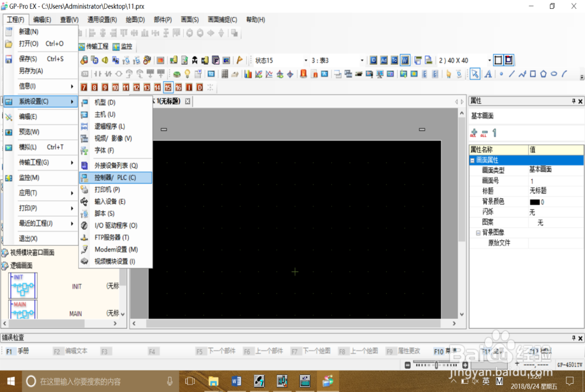Insert a bar graph part
Image resolution: width=585 pixels, height=392 pixels.
[247, 74]
